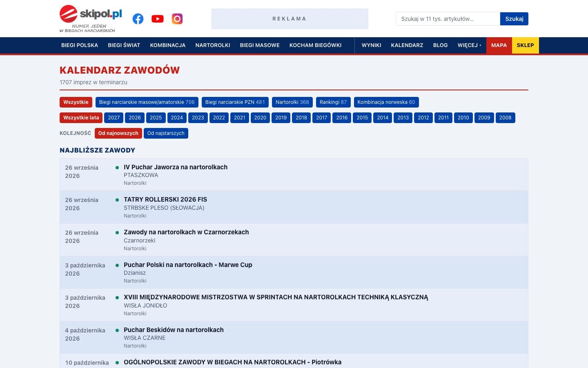Filter events by Nartorolki 368
This screenshot has height=368, width=588.
292,102
